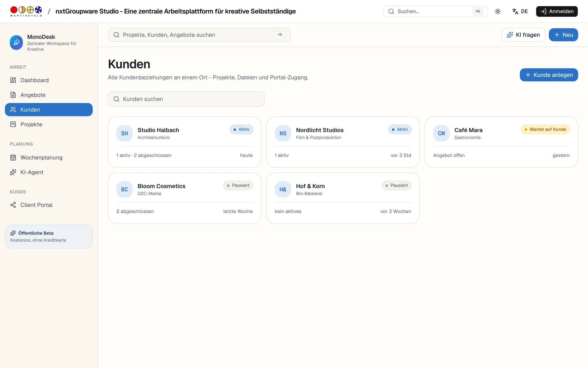This screenshot has width=588, height=368.
Task: Click the ⌘K shortcut badge in workspace search
Action: pyautogui.click(x=280, y=35)
